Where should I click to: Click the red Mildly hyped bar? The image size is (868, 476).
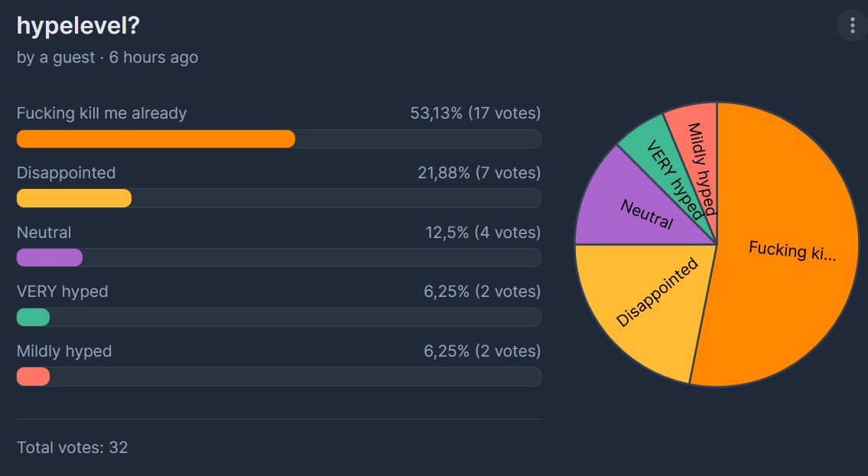coord(33,377)
